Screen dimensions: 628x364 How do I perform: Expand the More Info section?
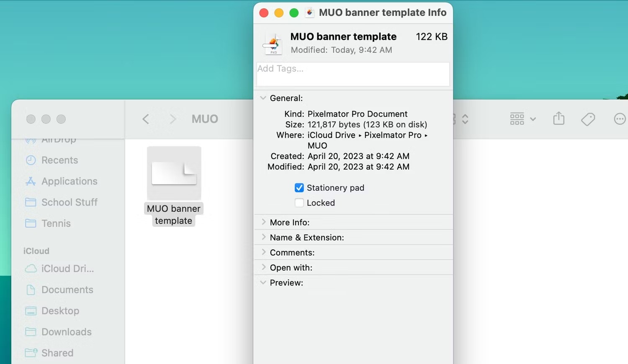263,222
